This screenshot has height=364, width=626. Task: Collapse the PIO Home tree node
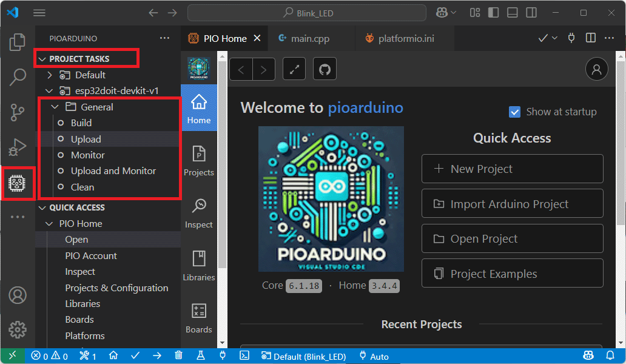click(x=50, y=224)
